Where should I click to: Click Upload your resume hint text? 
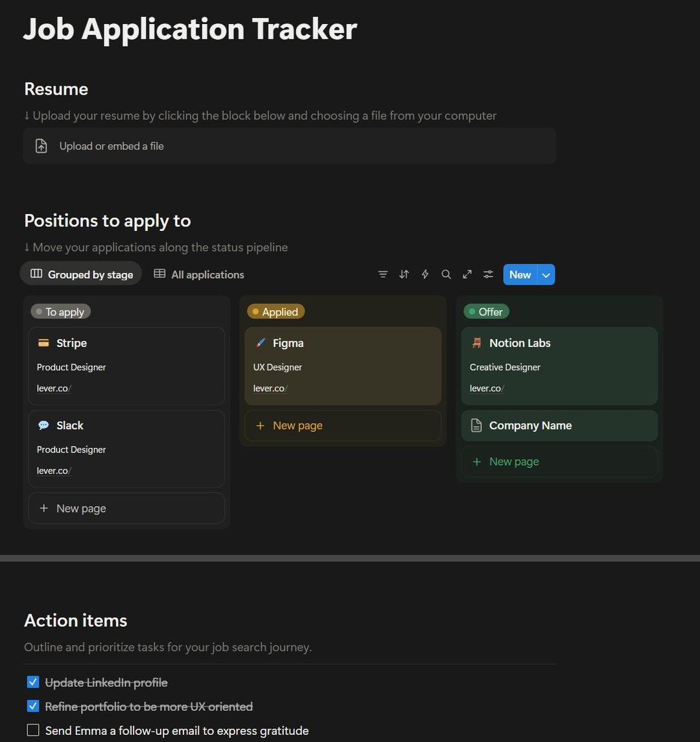[x=260, y=116]
